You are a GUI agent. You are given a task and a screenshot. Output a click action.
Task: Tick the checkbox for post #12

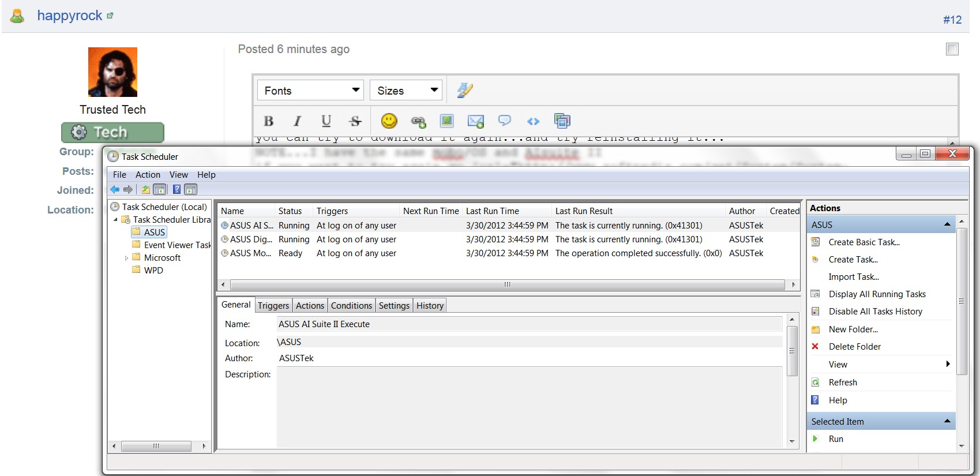(x=952, y=50)
